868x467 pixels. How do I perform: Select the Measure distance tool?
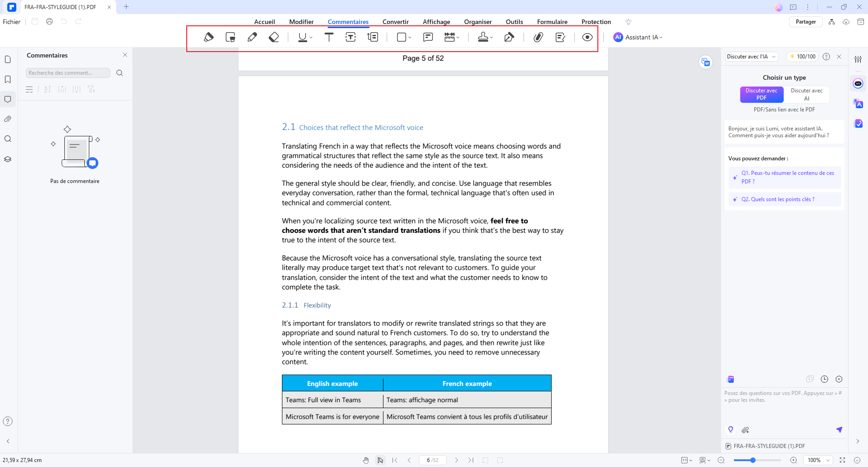(449, 37)
